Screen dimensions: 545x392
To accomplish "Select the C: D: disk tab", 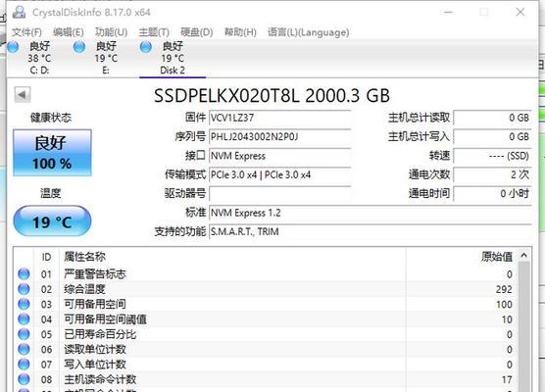I will click(39, 58).
